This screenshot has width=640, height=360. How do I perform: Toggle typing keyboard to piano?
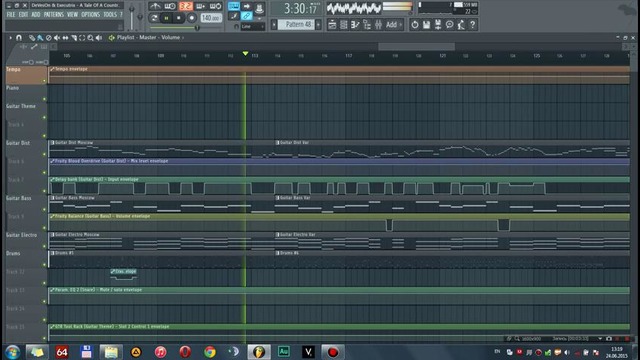(x=233, y=6)
